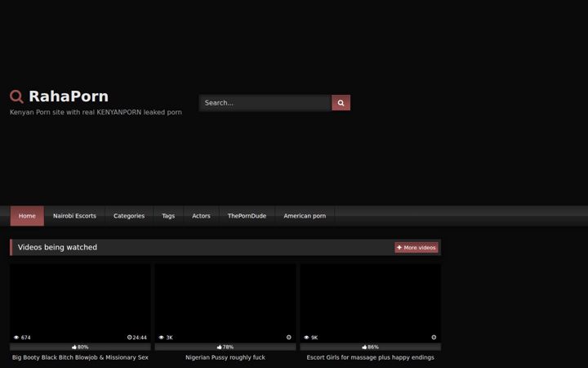Image resolution: width=588 pixels, height=368 pixels.
Task: Open the video title starting "Big Booty Black"
Action: pos(80,357)
